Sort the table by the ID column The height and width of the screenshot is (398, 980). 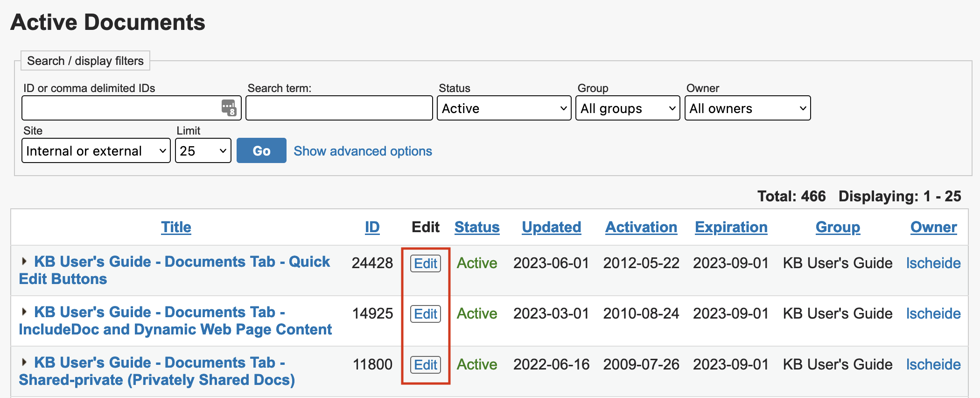pos(372,227)
